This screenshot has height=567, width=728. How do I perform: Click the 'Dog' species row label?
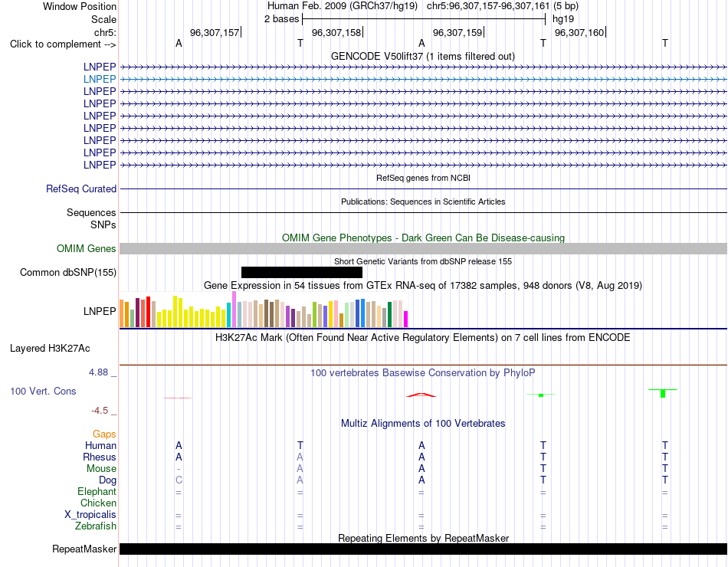coord(107,480)
